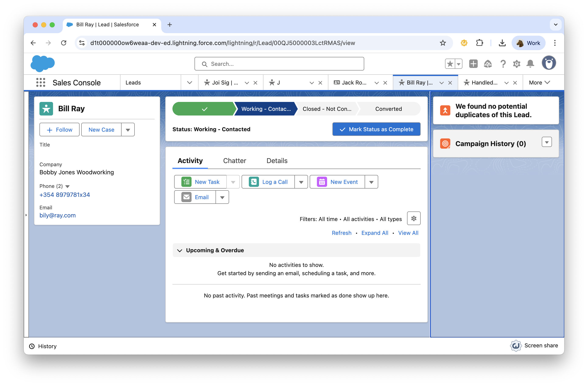Select the Converted path stage

tap(388, 109)
